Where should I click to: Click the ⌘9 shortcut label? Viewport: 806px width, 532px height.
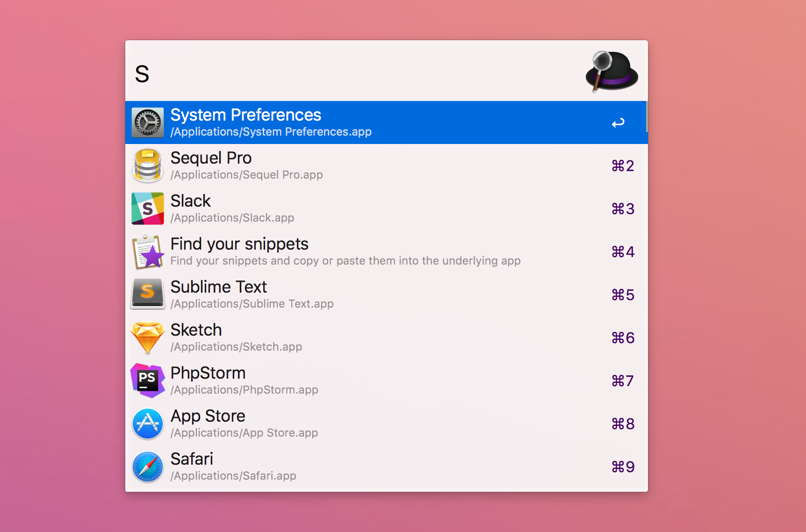pyautogui.click(x=623, y=467)
